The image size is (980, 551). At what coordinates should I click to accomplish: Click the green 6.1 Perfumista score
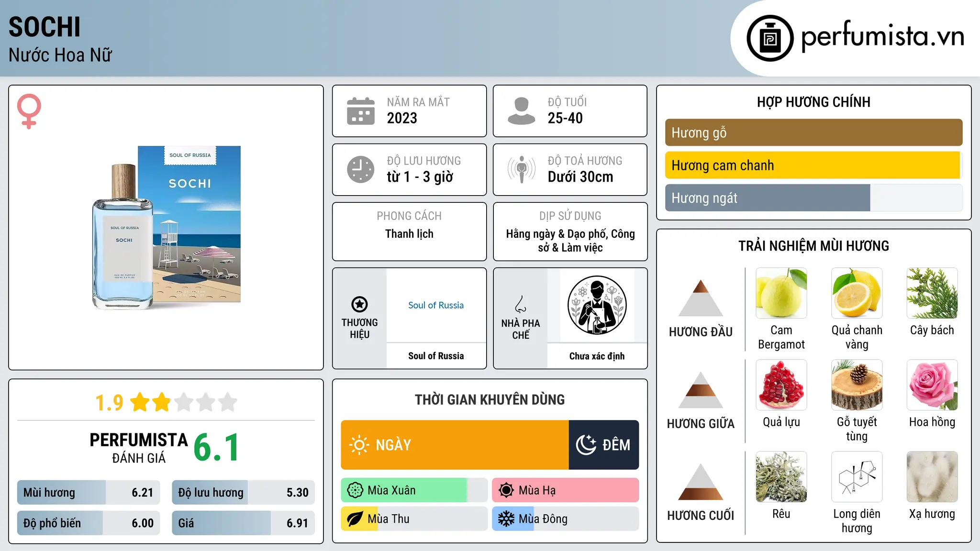click(x=216, y=447)
